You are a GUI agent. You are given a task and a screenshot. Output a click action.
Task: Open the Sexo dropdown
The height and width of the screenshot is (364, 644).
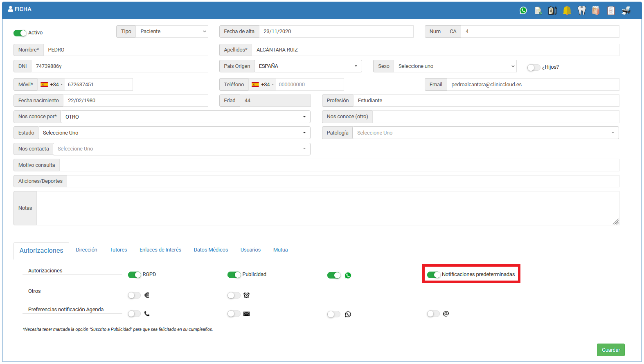(455, 66)
